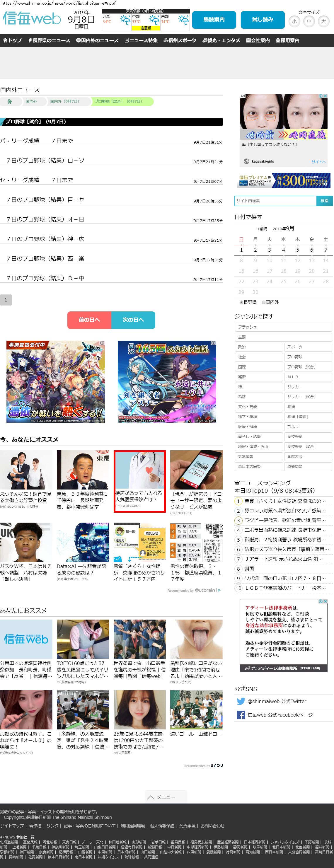The image size is (334, 868).
Task: Open 信州スポーツ menu
Action: [180, 40]
